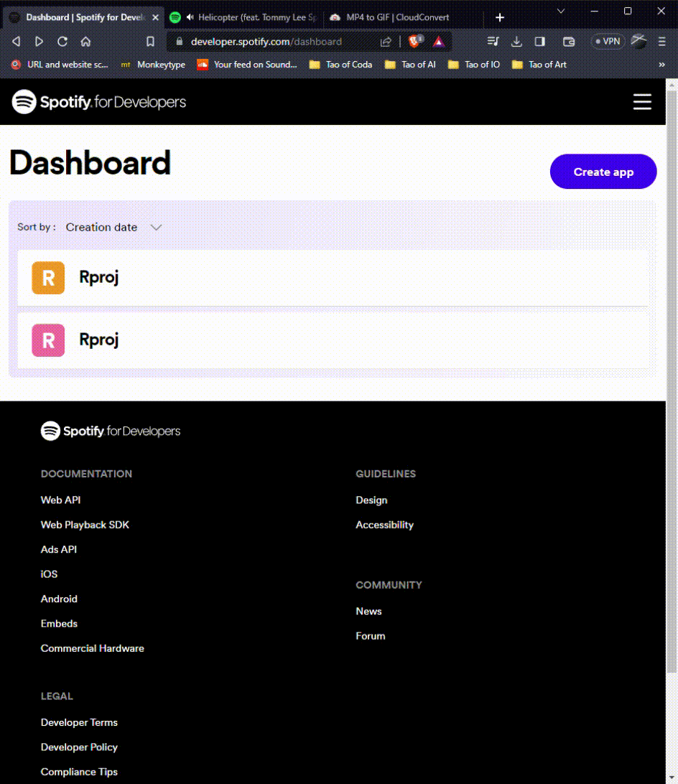Image resolution: width=678 pixels, height=784 pixels.
Task: Switch to the MP4 to GIF CloudConvert tab
Action: pyautogui.click(x=399, y=17)
